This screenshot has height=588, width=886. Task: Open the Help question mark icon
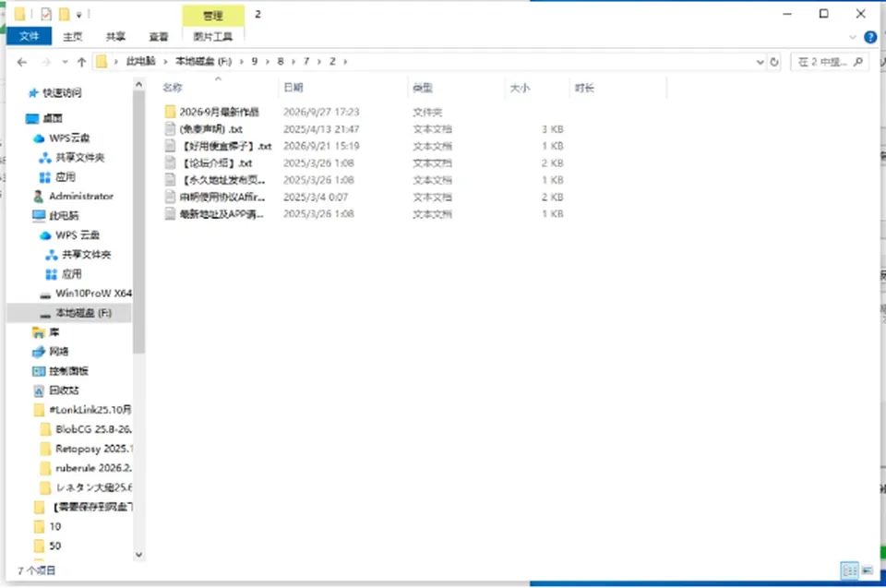[870, 37]
